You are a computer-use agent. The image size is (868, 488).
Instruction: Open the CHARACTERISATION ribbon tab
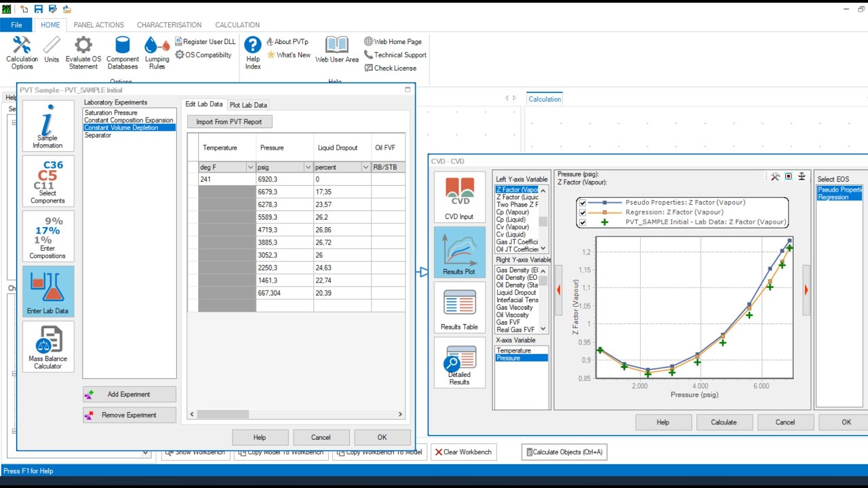(x=169, y=25)
